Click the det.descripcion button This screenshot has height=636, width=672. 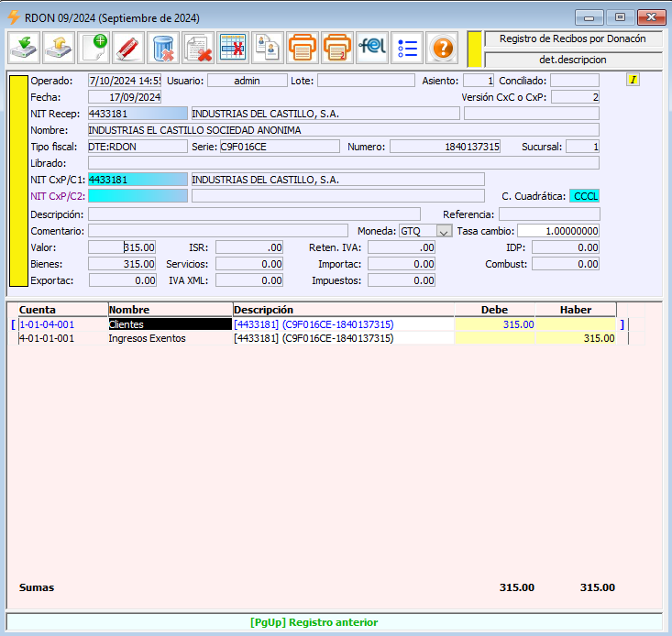pyautogui.click(x=572, y=59)
